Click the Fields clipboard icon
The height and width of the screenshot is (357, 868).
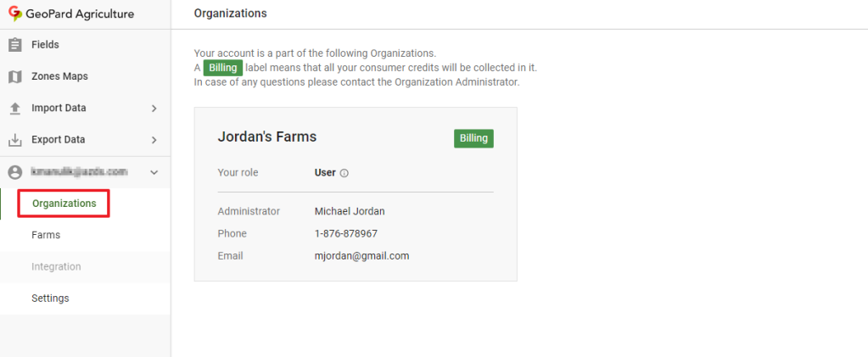click(x=14, y=45)
